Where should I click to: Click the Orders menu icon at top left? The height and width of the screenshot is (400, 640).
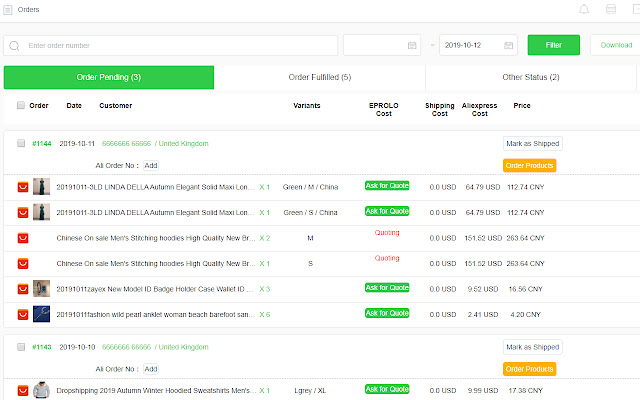coord(7,9)
